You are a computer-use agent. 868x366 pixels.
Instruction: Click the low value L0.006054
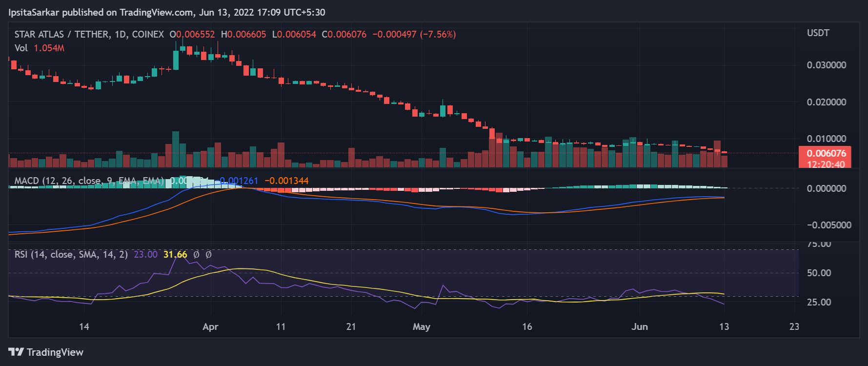point(294,34)
